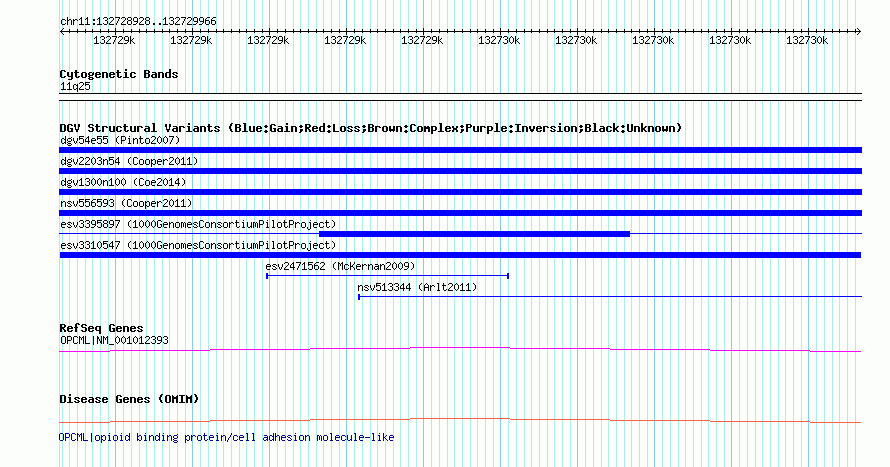This screenshot has width=890, height=467.
Task: Open variant dgv54e55 (Pinto2007) label
Action: (120, 140)
